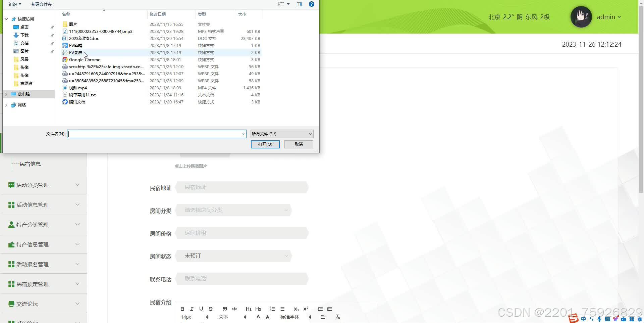Apply subscript formatting
644x323 pixels.
[x=296, y=309]
